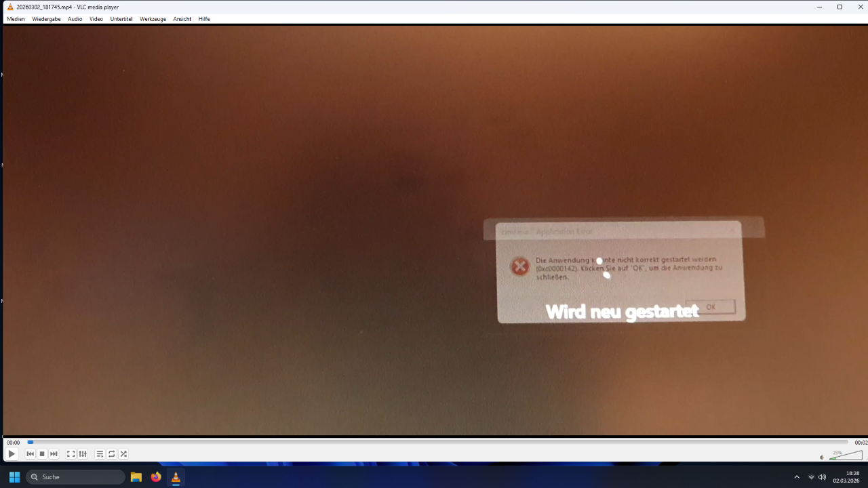Show the playlist view
This screenshot has height=488, width=868.
100,454
